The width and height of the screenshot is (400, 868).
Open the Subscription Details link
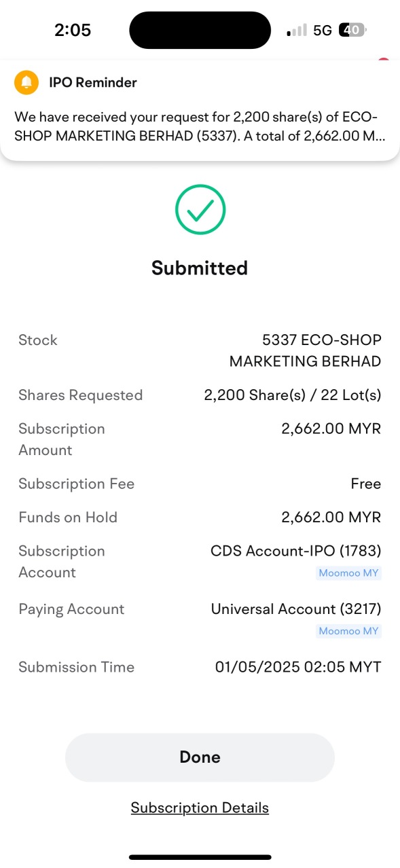tap(200, 808)
